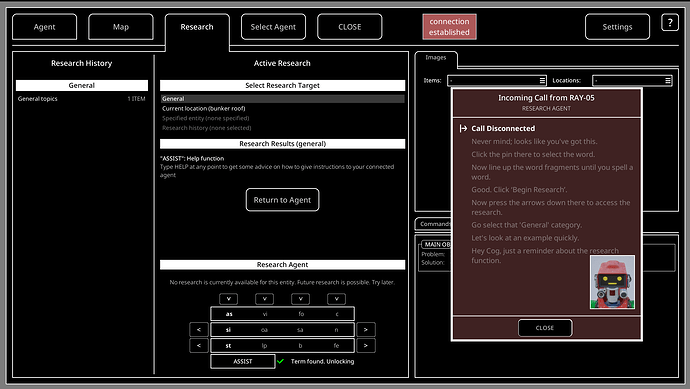The height and width of the screenshot is (389, 690).
Task: Shift the 'si' row right
Action: tap(366, 330)
